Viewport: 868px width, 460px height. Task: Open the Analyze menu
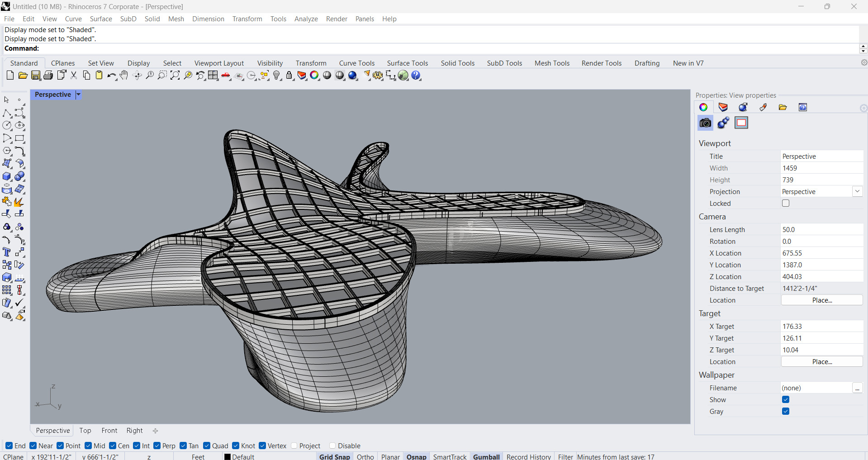[x=306, y=19]
